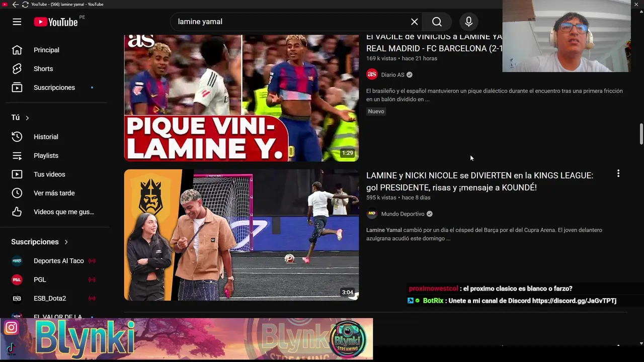This screenshot has width=644, height=362.
Task: Open Ver más tarde list
Action: (x=54, y=193)
